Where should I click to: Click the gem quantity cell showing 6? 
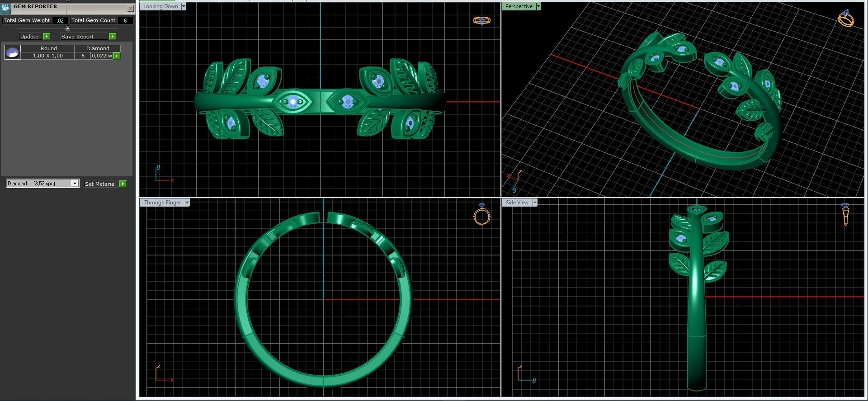tap(83, 56)
